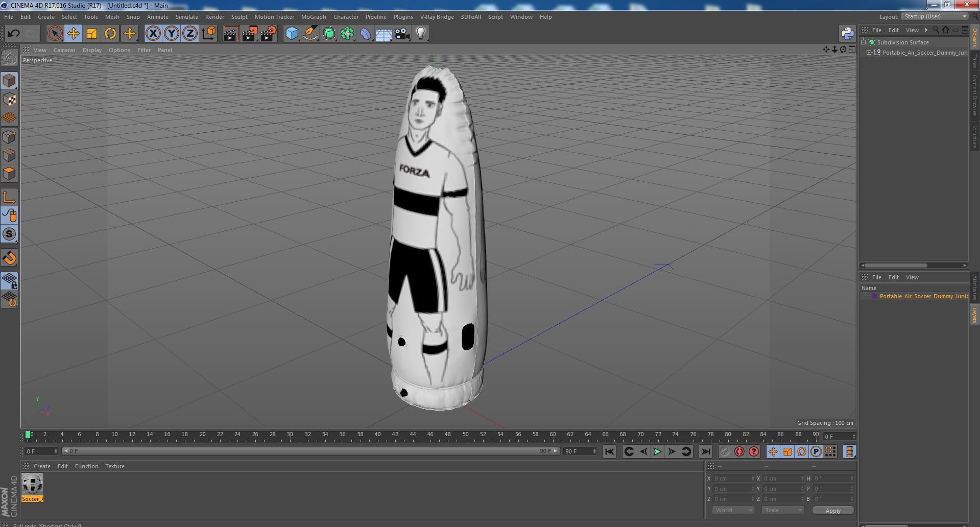Viewport: 980px width, 527px height.
Task: Add a camera object
Action: (x=402, y=34)
